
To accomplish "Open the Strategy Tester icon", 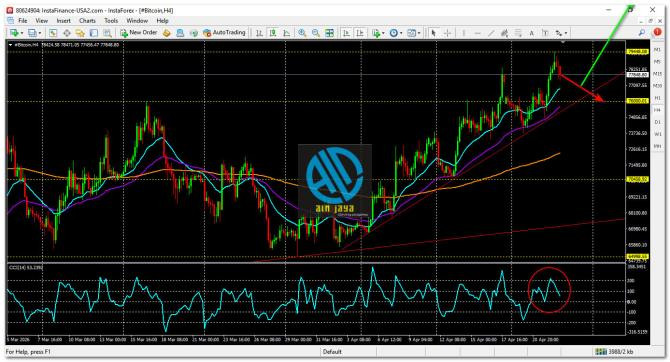I will point(107,32).
